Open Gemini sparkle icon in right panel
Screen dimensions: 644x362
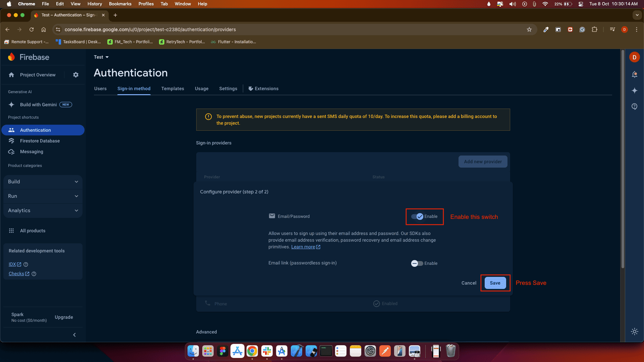click(634, 90)
